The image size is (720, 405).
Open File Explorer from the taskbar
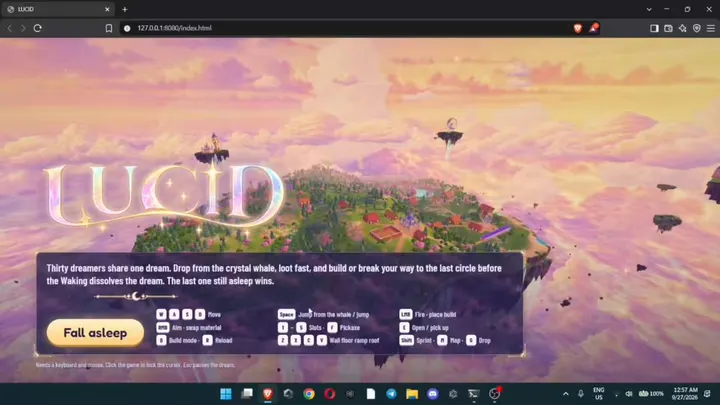pyautogui.click(x=412, y=394)
